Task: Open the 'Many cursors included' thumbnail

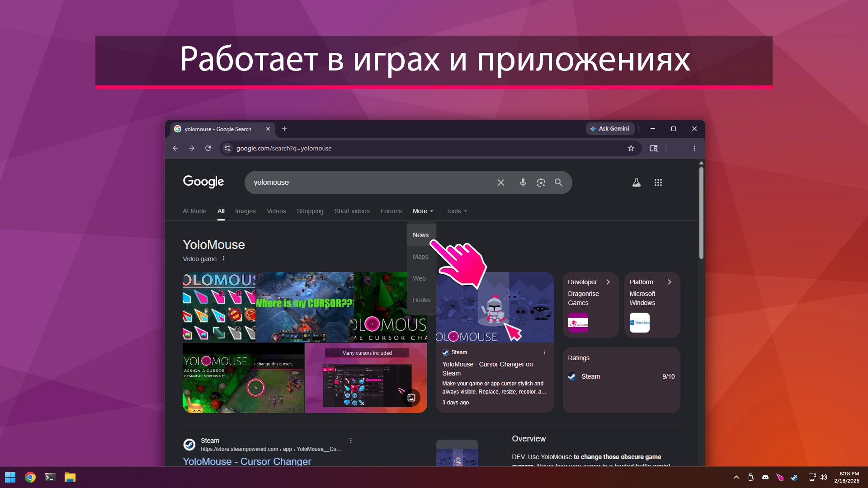Action: [366, 378]
